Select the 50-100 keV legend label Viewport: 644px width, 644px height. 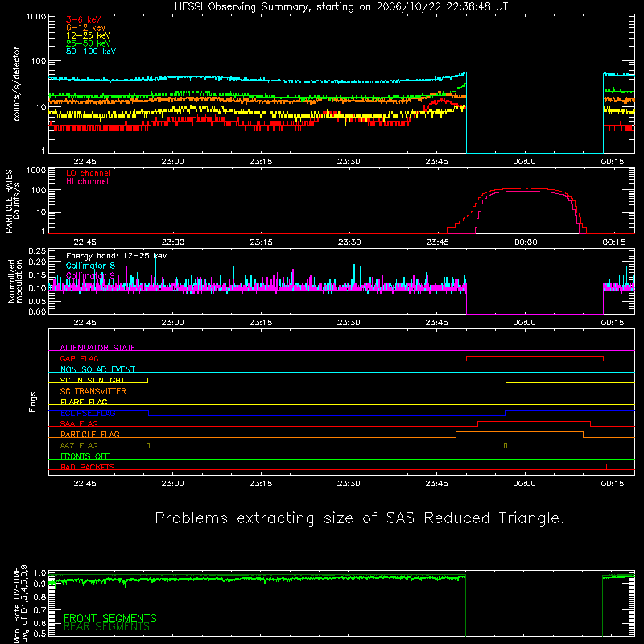click(91, 52)
